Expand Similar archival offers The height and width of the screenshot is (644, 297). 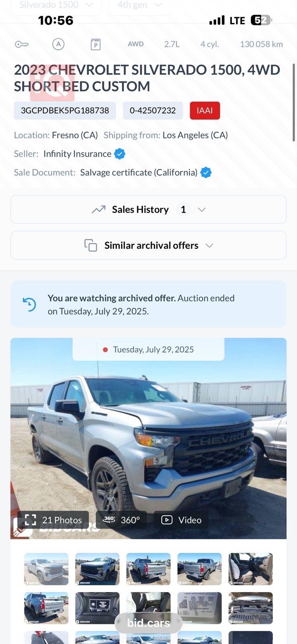148,245
